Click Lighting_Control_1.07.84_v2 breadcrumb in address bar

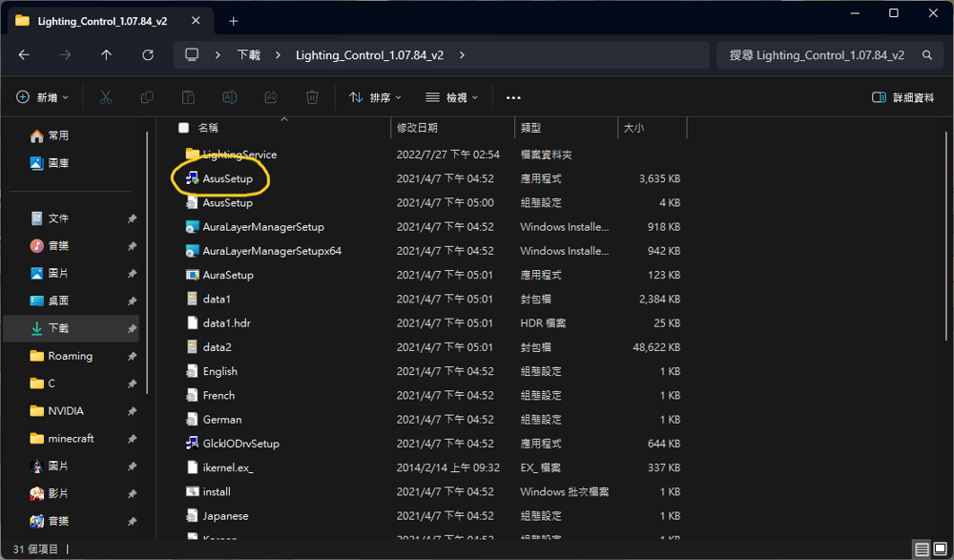click(x=370, y=54)
